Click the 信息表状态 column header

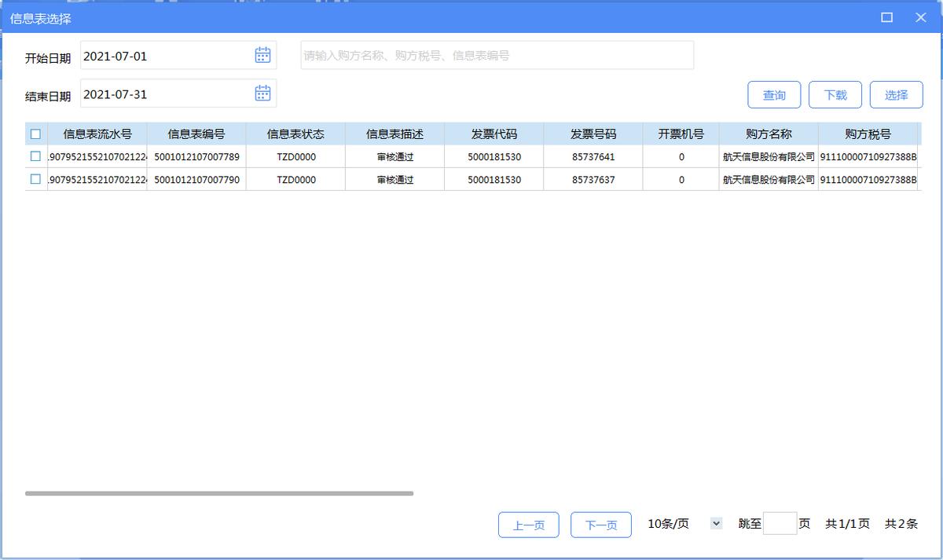(x=295, y=134)
